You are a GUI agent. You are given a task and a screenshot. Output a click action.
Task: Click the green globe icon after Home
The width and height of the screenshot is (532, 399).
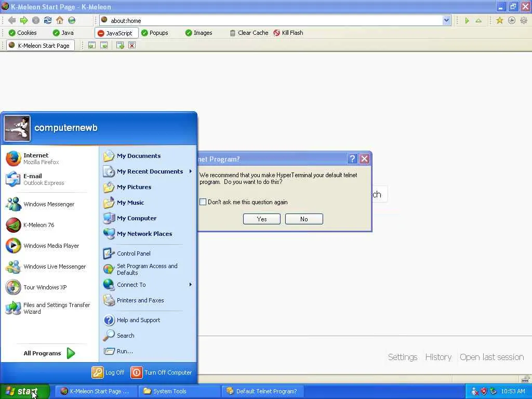click(72, 20)
